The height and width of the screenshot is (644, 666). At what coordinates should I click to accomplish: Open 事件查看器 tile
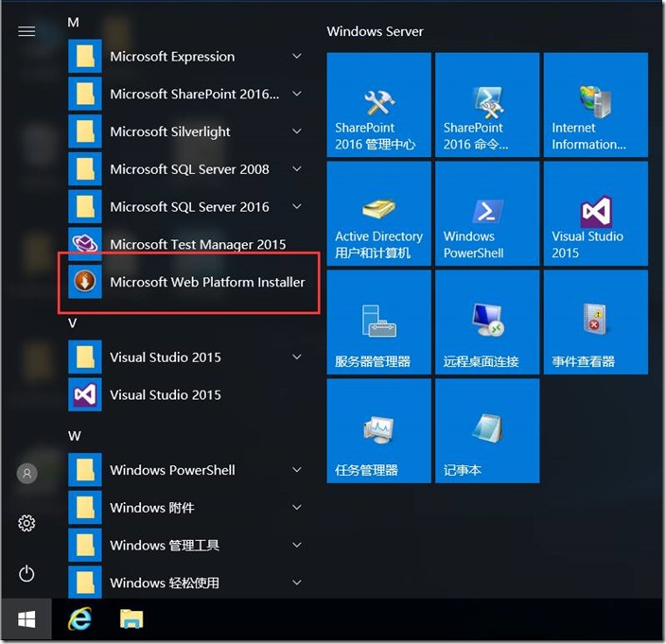pyautogui.click(x=596, y=322)
